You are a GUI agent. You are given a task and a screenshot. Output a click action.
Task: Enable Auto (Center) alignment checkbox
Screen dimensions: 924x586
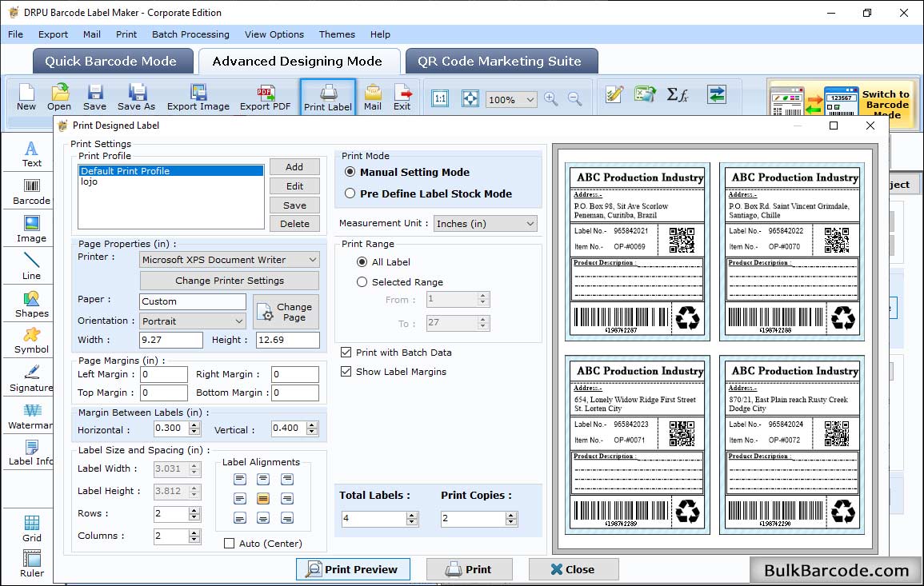click(x=230, y=543)
